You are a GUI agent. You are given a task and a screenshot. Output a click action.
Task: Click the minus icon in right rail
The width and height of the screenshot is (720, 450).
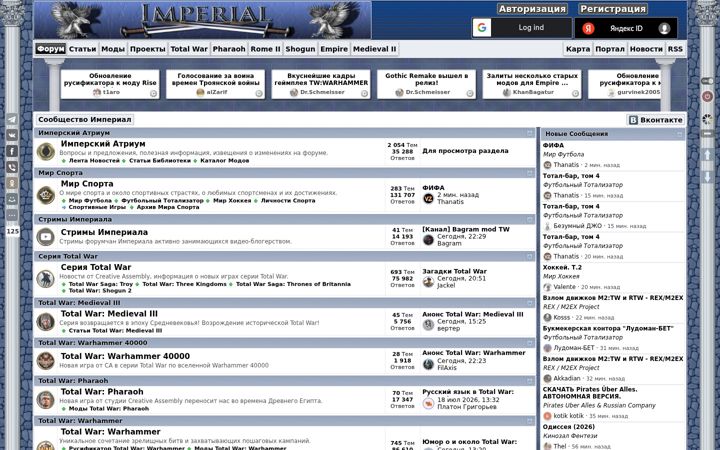point(707,134)
